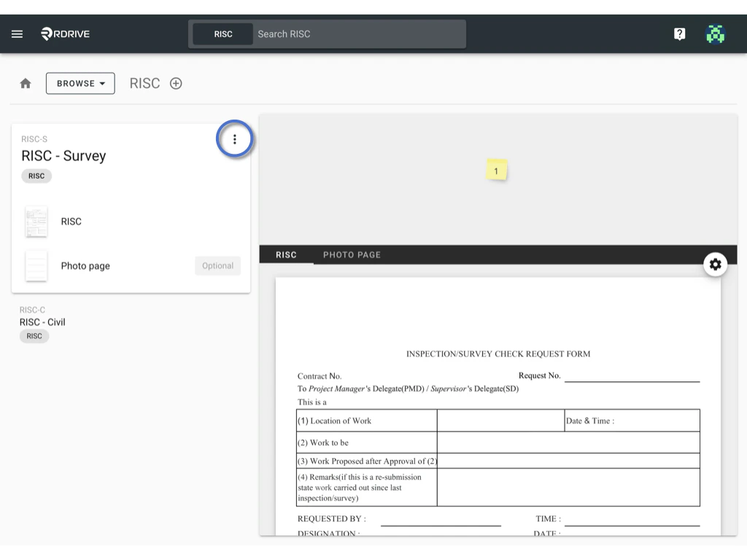Click the RISC document row label
The width and height of the screenshot is (747, 560).
pyautogui.click(x=71, y=222)
